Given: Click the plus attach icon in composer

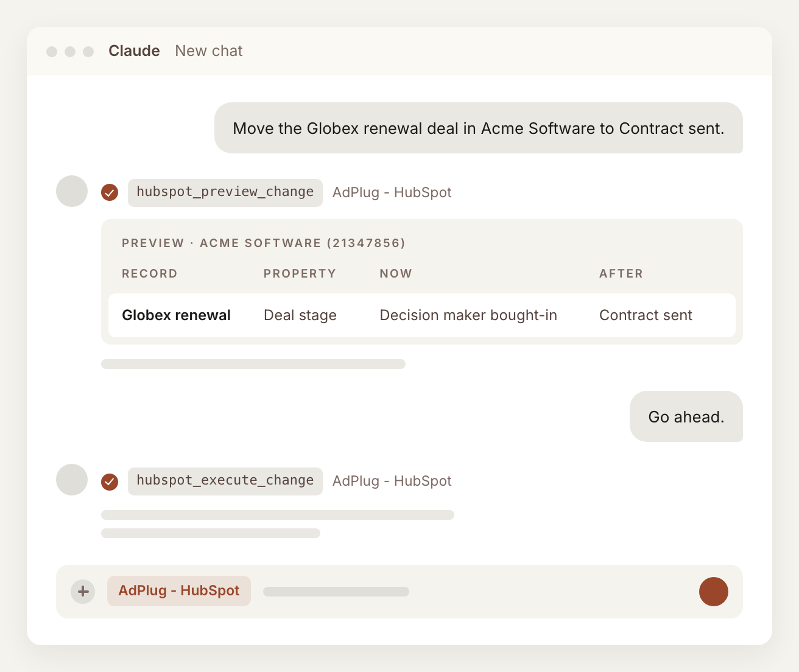Looking at the screenshot, I should tap(83, 592).
